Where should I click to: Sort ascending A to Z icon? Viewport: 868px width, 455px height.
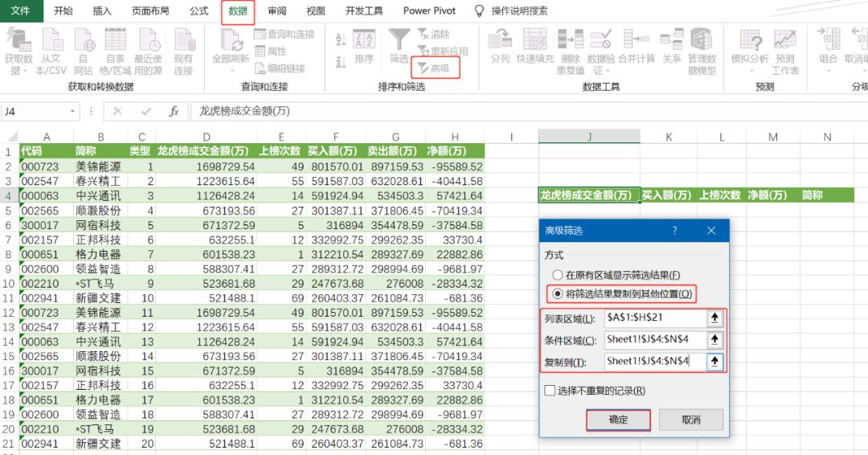click(x=341, y=39)
